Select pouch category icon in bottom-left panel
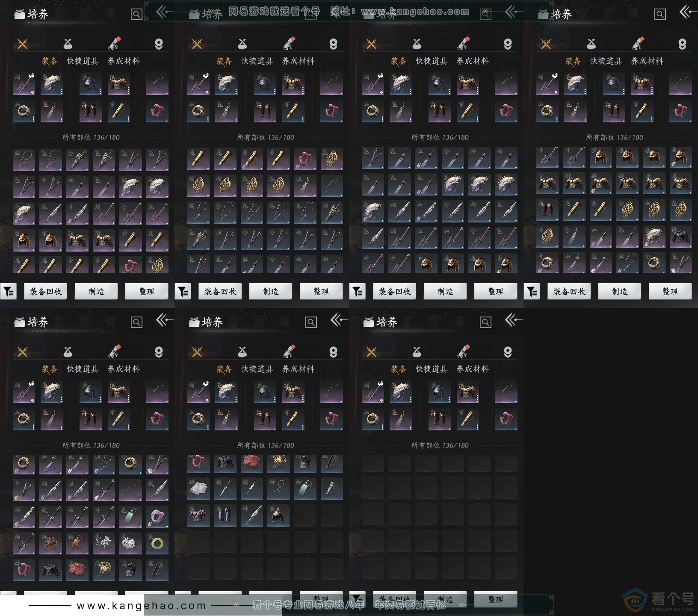 [68, 352]
